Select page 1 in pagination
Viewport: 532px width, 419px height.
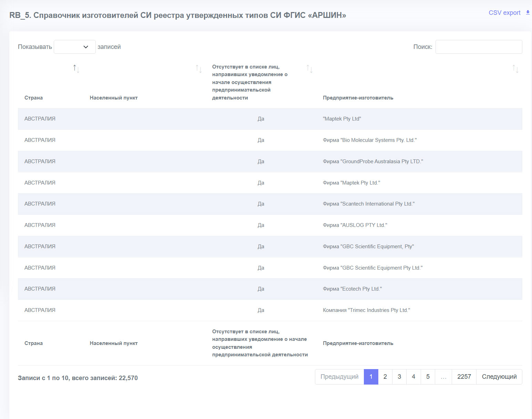[x=371, y=377]
